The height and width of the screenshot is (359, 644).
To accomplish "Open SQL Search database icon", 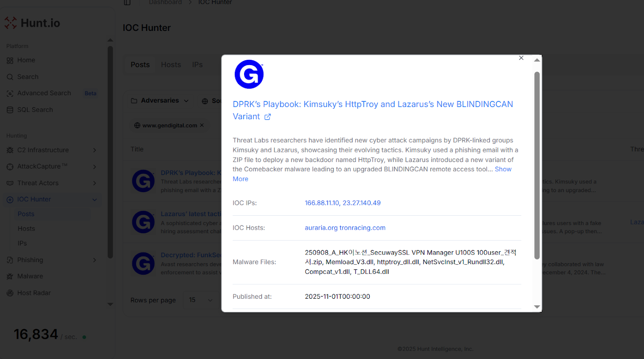I will 10,110.
